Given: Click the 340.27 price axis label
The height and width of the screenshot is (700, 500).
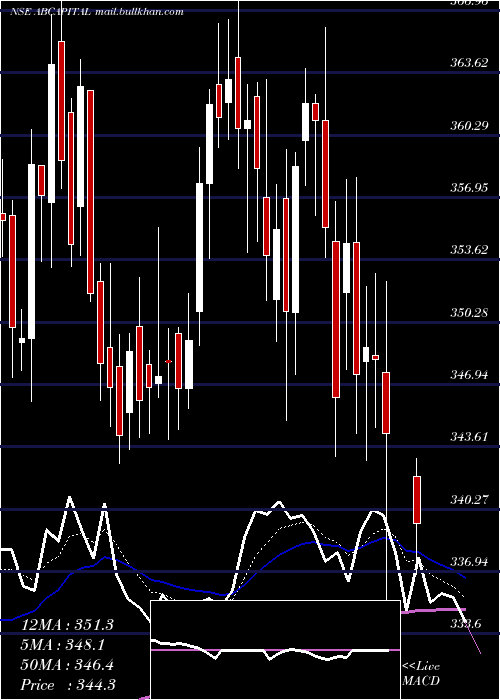Looking at the screenshot, I should [469, 499].
